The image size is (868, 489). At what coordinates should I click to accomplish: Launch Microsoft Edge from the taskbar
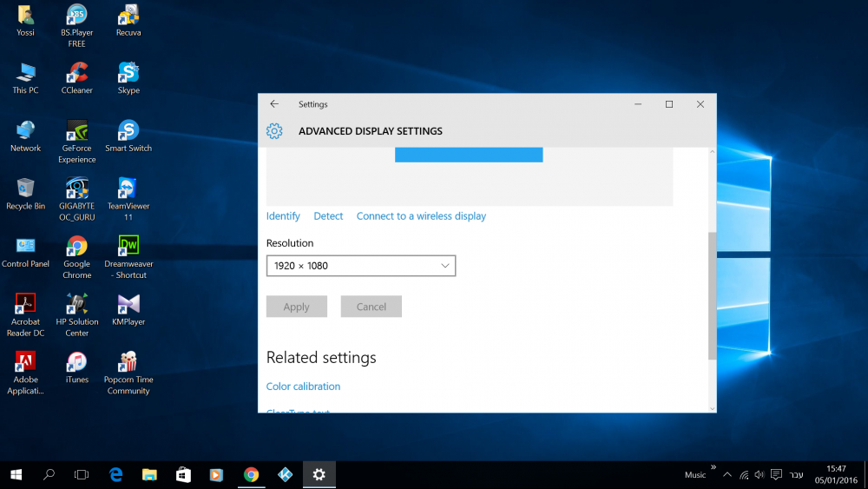(115, 474)
